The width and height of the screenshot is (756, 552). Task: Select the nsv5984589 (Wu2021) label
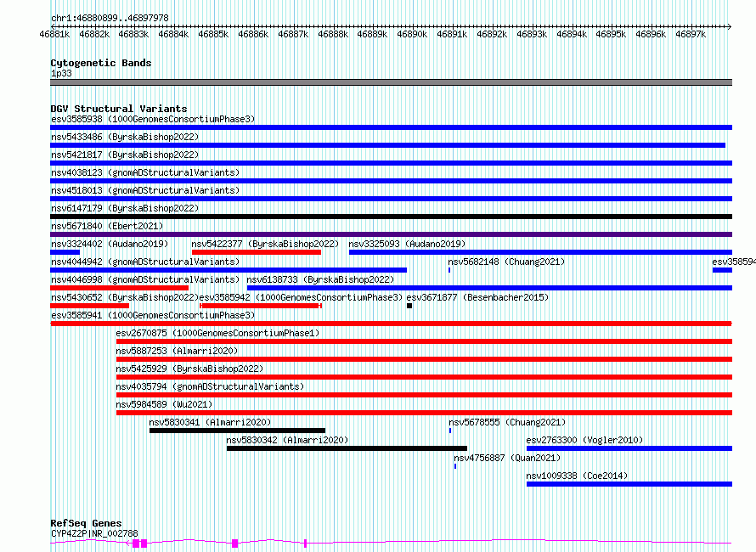coord(164,404)
